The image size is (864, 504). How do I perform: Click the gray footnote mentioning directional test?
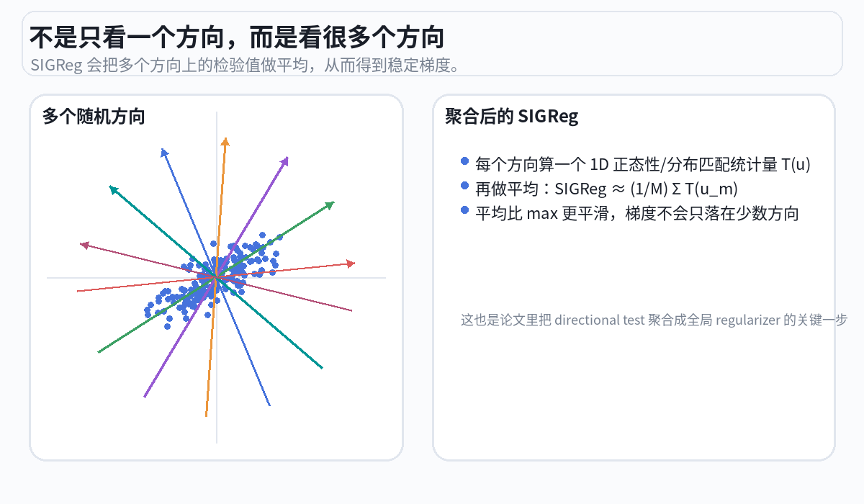tap(653, 320)
